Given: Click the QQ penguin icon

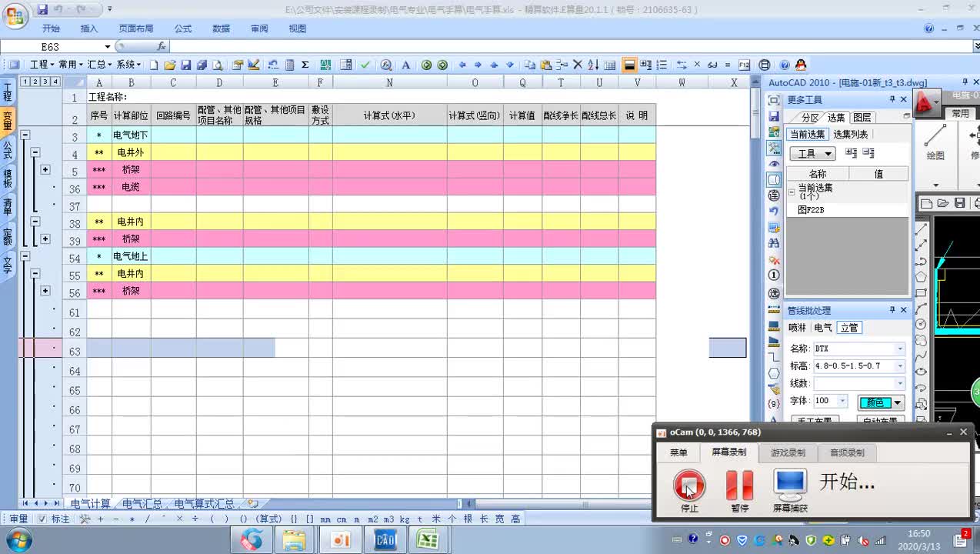Looking at the screenshot, I should pos(800,65).
